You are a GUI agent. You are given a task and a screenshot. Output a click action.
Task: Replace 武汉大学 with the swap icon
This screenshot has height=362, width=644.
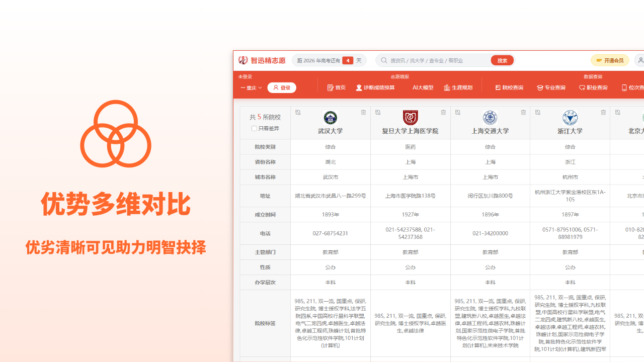coord(298,113)
